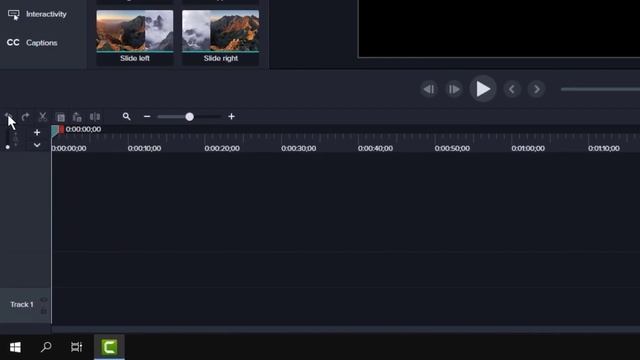This screenshot has width=640, height=360.
Task: Select the Slide left transition thumbnail
Action: click(x=135, y=37)
